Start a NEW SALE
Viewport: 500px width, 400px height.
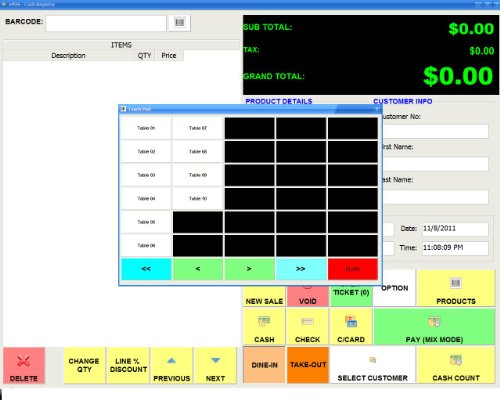(264, 296)
